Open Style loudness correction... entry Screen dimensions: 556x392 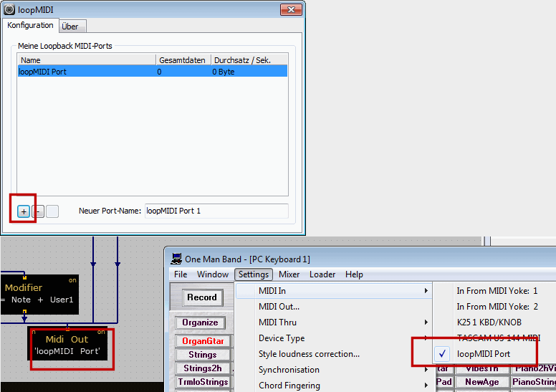[x=333, y=354]
